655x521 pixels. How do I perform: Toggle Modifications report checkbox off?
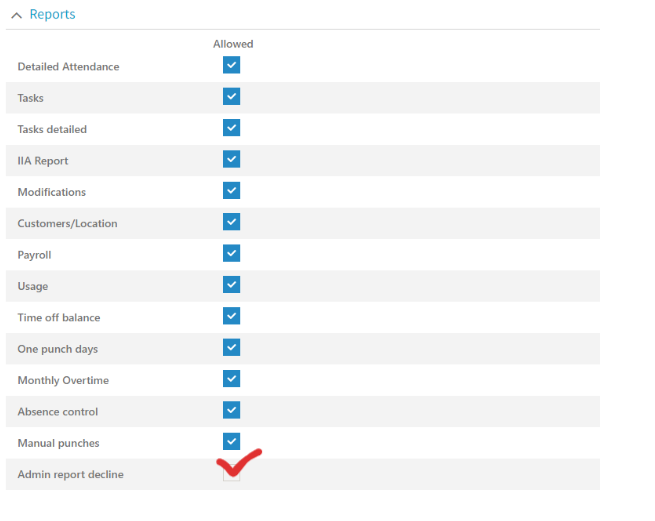[x=232, y=191]
